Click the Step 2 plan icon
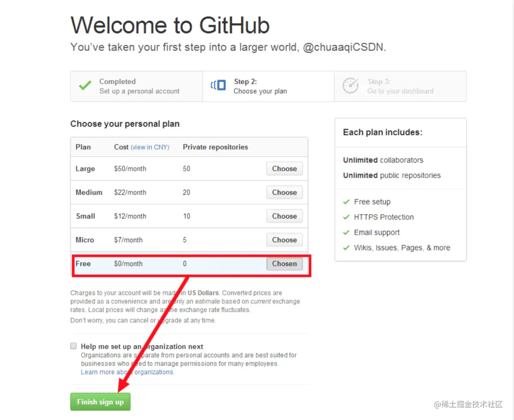 [x=218, y=85]
